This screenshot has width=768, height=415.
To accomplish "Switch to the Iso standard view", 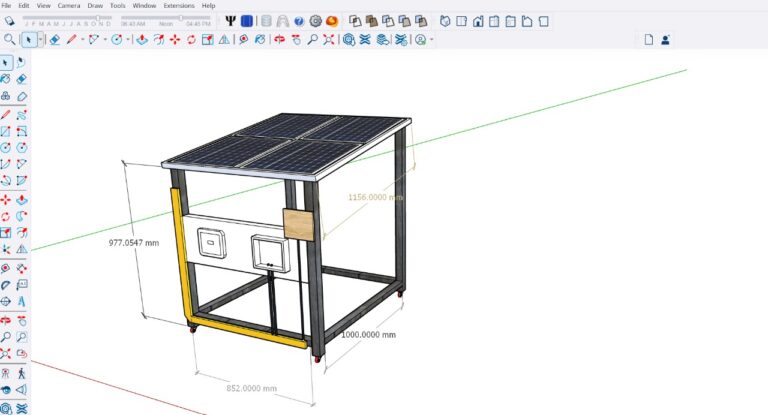I will [446, 20].
